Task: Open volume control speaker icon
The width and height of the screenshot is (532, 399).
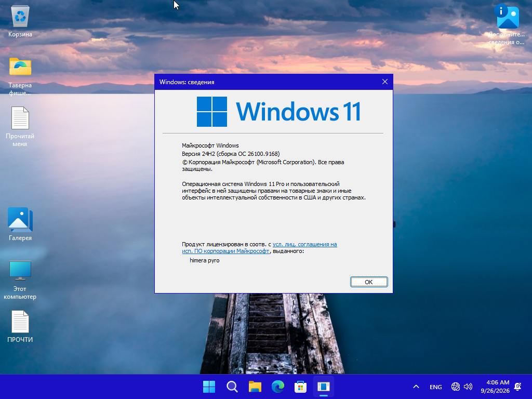Action: coord(468,387)
